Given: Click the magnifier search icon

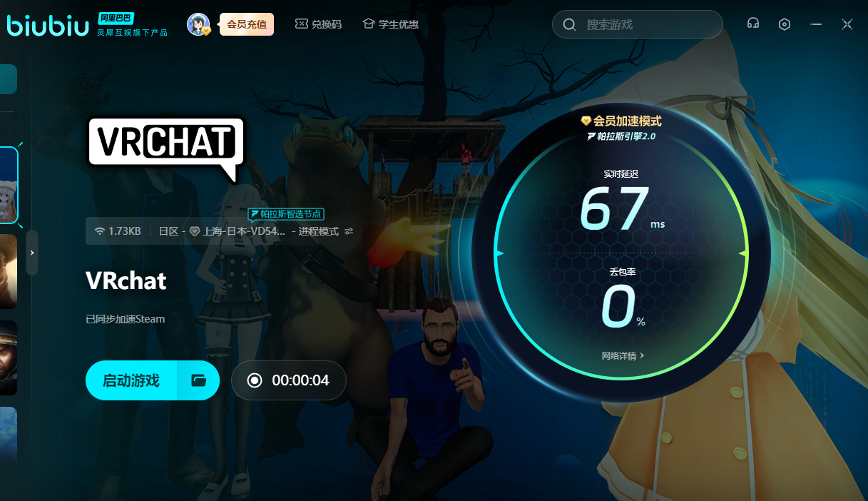Looking at the screenshot, I should click(569, 25).
